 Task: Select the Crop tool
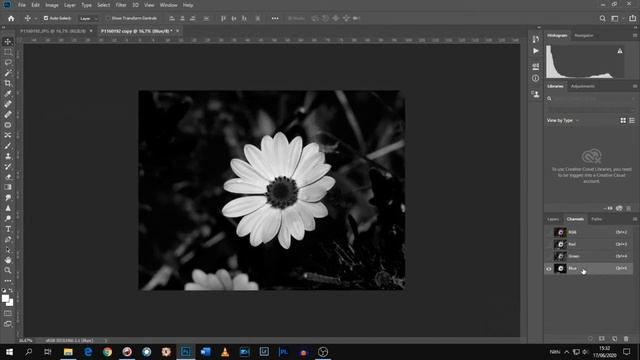click(x=8, y=83)
